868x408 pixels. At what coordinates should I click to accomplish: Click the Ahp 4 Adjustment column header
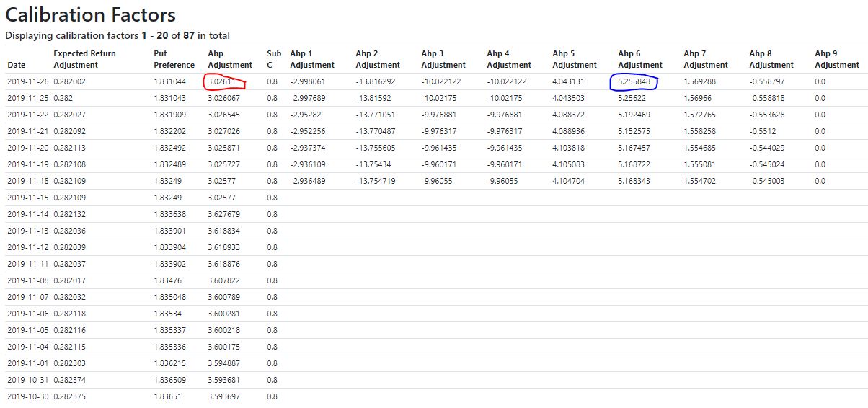[x=509, y=59]
